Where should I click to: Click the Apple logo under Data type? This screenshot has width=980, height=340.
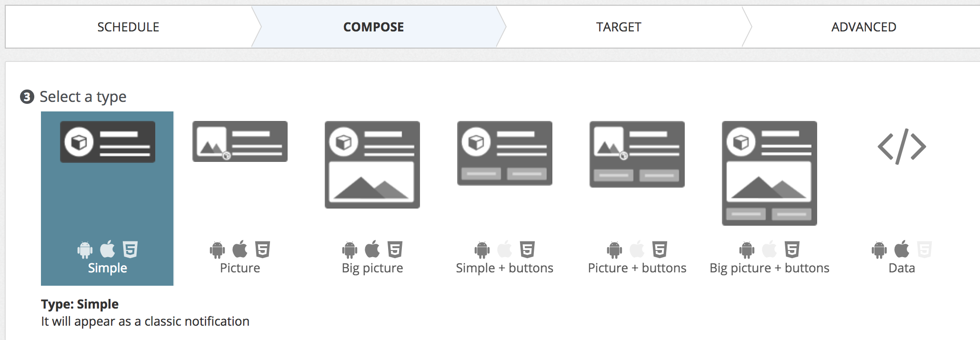coord(901,248)
